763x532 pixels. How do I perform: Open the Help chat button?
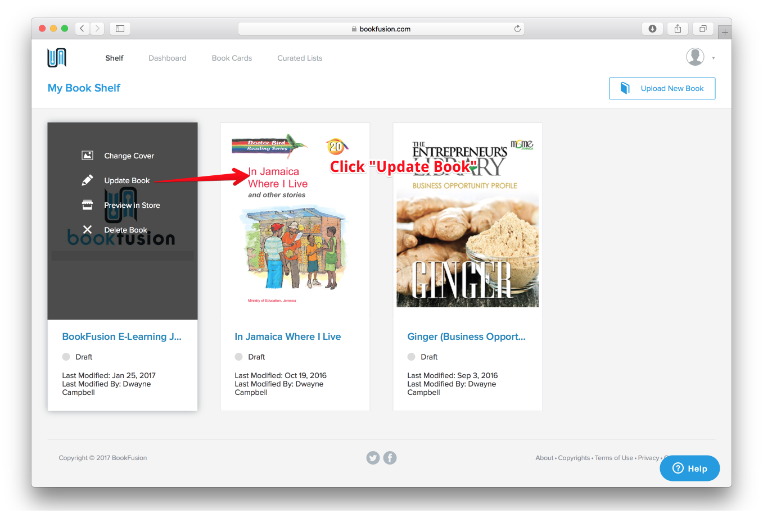[x=689, y=469]
